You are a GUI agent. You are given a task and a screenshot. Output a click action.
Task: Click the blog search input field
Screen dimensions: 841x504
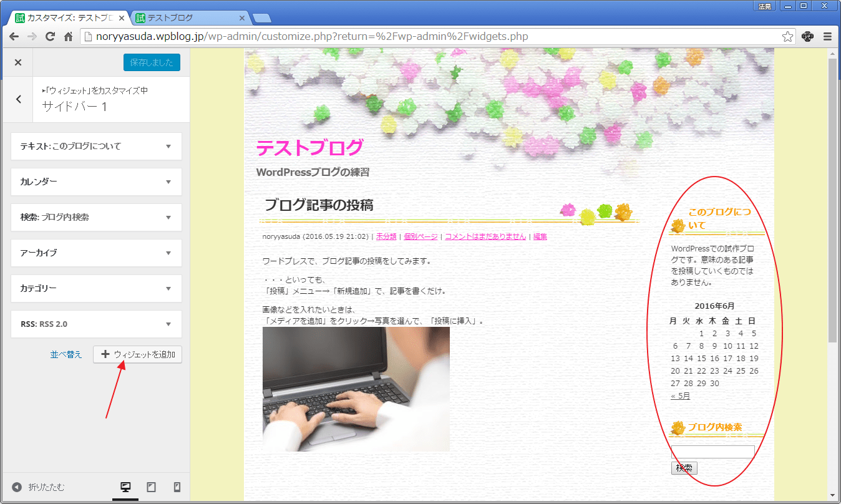[712, 452]
